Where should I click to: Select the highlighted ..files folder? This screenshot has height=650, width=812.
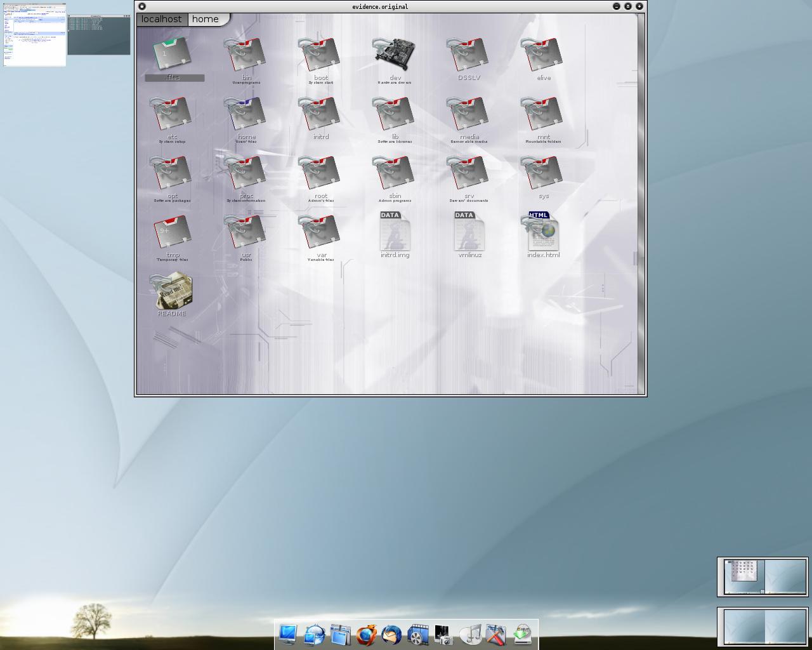coord(172,54)
